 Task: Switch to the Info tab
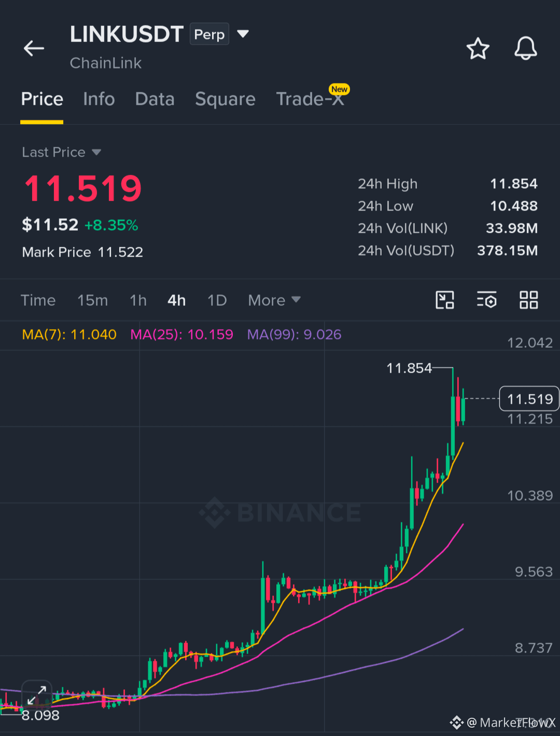point(99,99)
